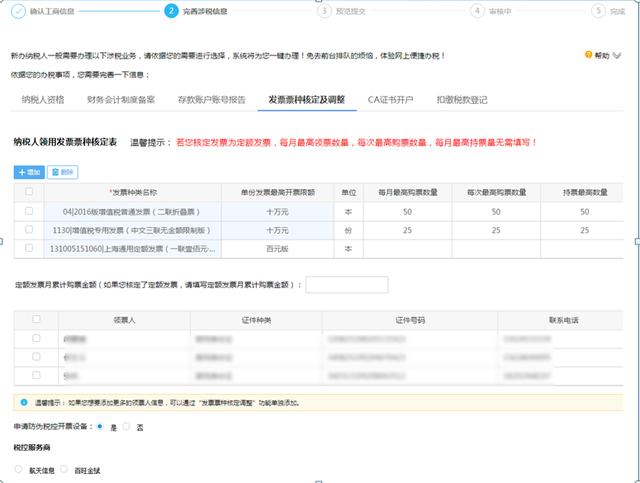This screenshot has width=640, height=483.
Task: Choose 百旺金赋 as tax control provider
Action: point(64,470)
